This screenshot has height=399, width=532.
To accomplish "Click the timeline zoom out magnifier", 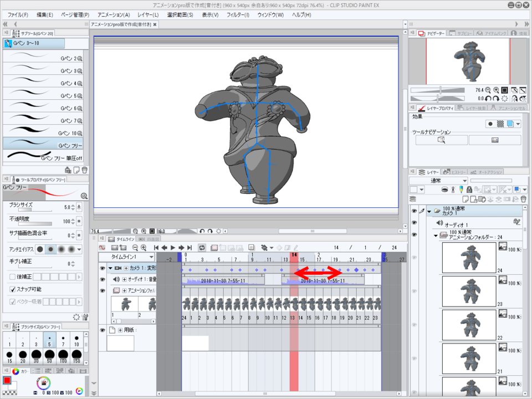I will pyautogui.click(x=135, y=248).
